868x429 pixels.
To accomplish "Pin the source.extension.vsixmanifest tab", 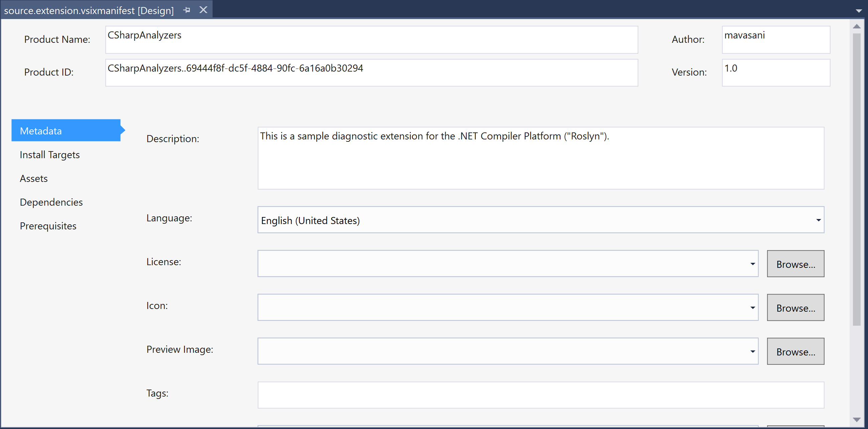I will pos(187,10).
